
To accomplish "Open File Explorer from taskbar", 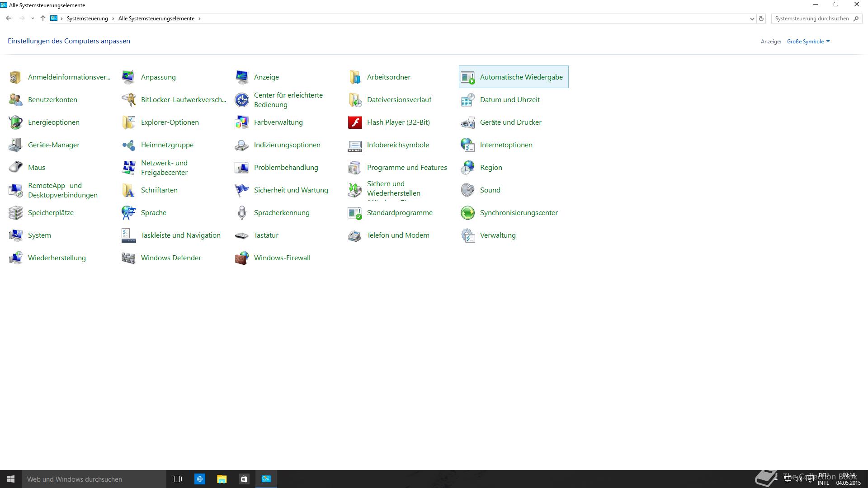I will (222, 479).
